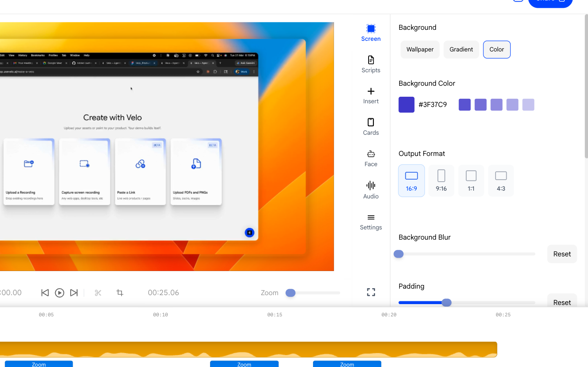This screenshot has height=367, width=588.
Task: Pick the fourth preset color shade
Action: (x=512, y=105)
